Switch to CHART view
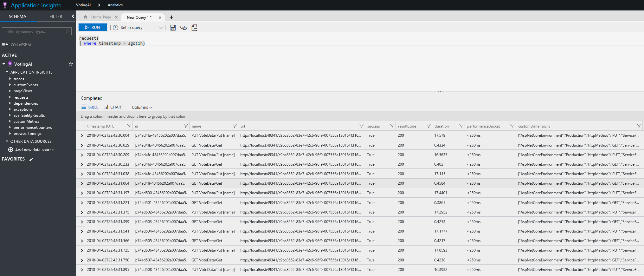 pyautogui.click(x=114, y=107)
